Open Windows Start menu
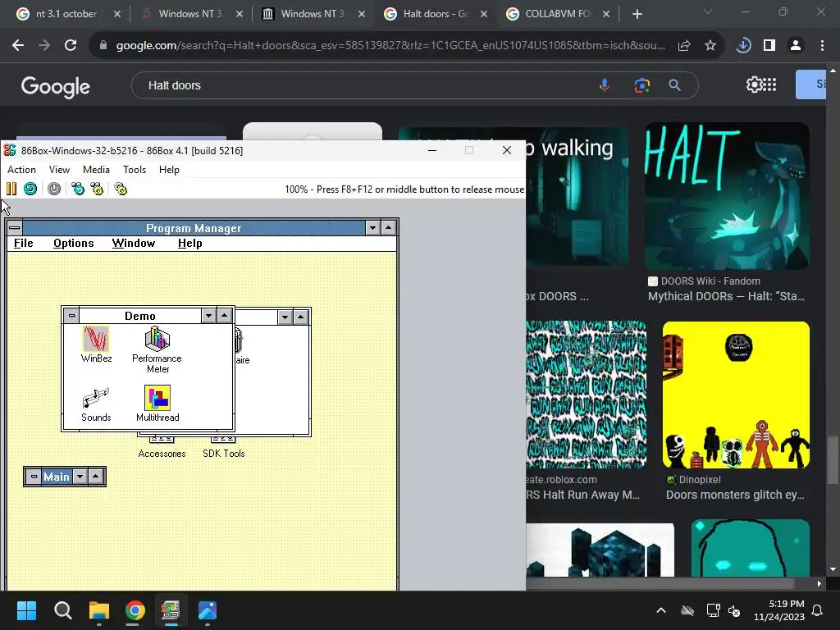 [x=26, y=610]
